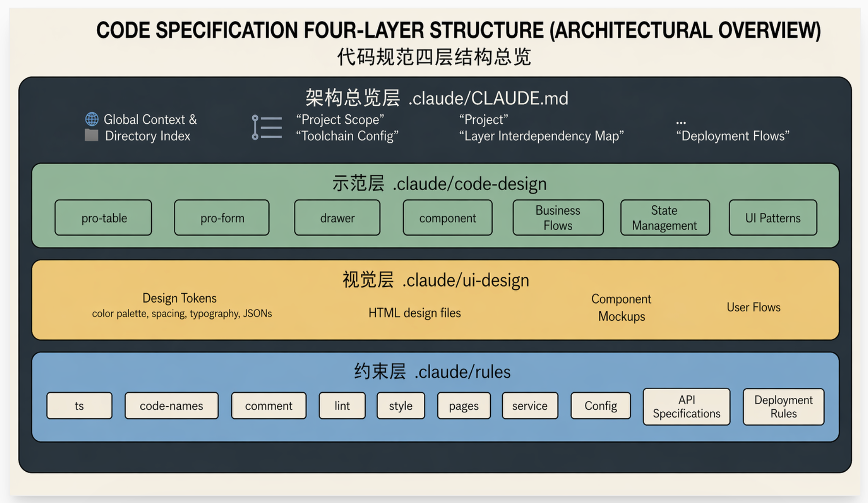Click the HTML design files label
The image size is (868, 503).
415,313
